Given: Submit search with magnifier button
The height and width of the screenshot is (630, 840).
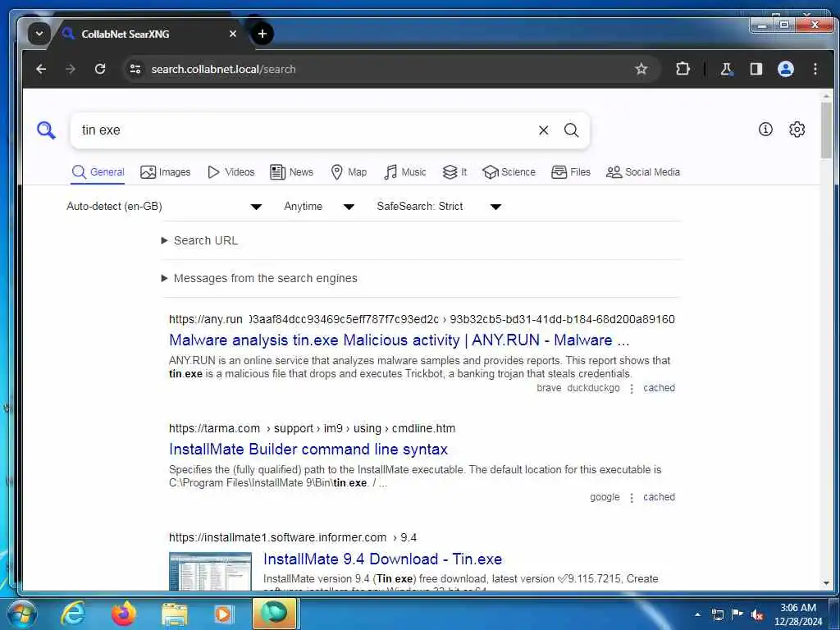Looking at the screenshot, I should (x=572, y=130).
